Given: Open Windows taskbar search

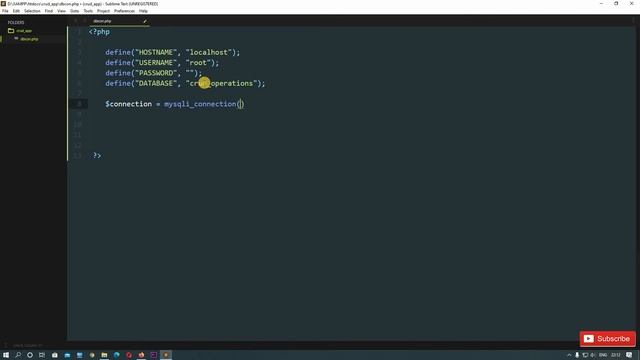Looking at the screenshot, I should (18, 355).
